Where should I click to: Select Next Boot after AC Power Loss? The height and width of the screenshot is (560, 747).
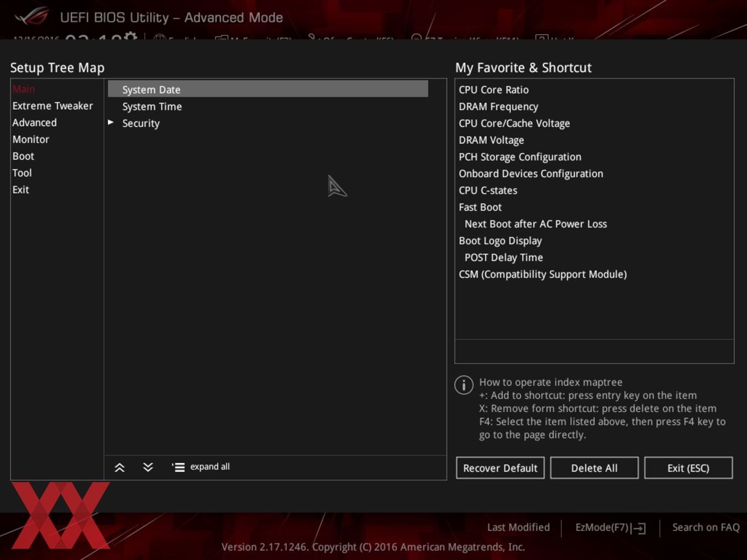coord(536,224)
